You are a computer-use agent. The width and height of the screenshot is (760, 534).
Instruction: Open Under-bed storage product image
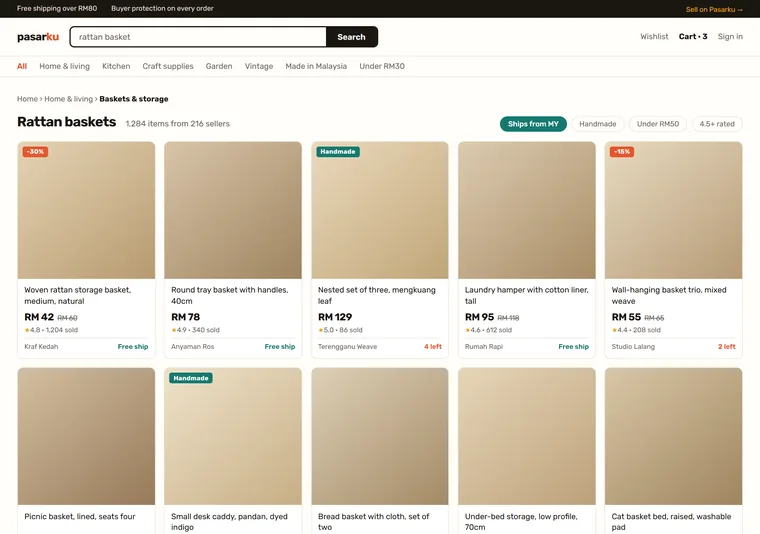[x=527, y=436]
